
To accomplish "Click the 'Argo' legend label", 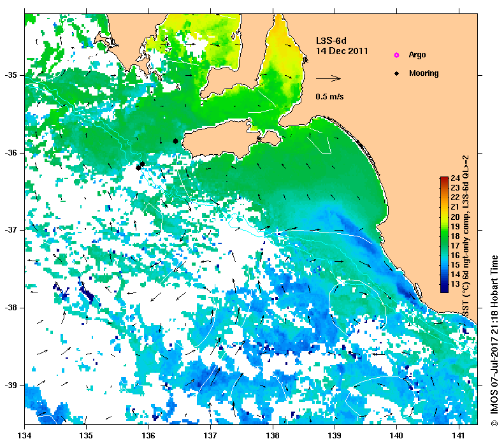I will [x=417, y=55].
